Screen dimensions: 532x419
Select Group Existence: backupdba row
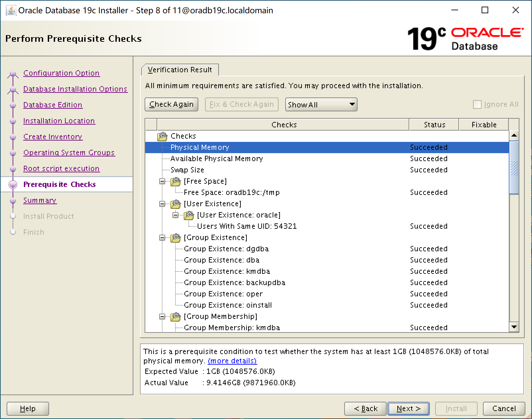click(327, 283)
